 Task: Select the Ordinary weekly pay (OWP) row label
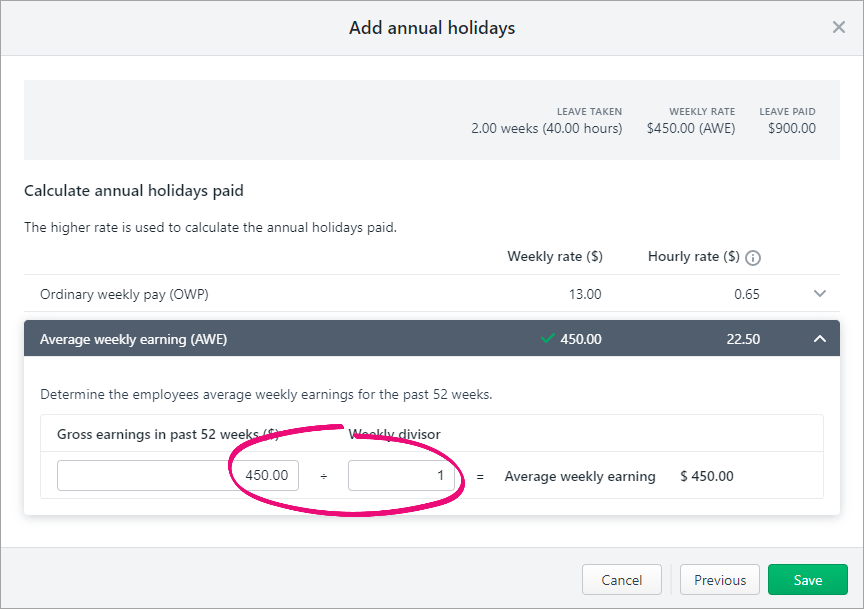tap(124, 294)
